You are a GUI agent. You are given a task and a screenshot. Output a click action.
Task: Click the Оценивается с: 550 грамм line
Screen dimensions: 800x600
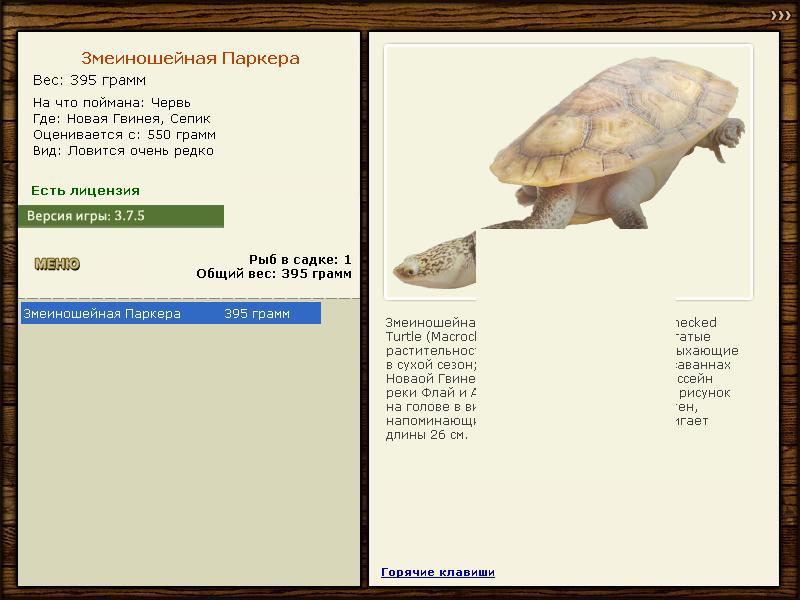click(124, 135)
